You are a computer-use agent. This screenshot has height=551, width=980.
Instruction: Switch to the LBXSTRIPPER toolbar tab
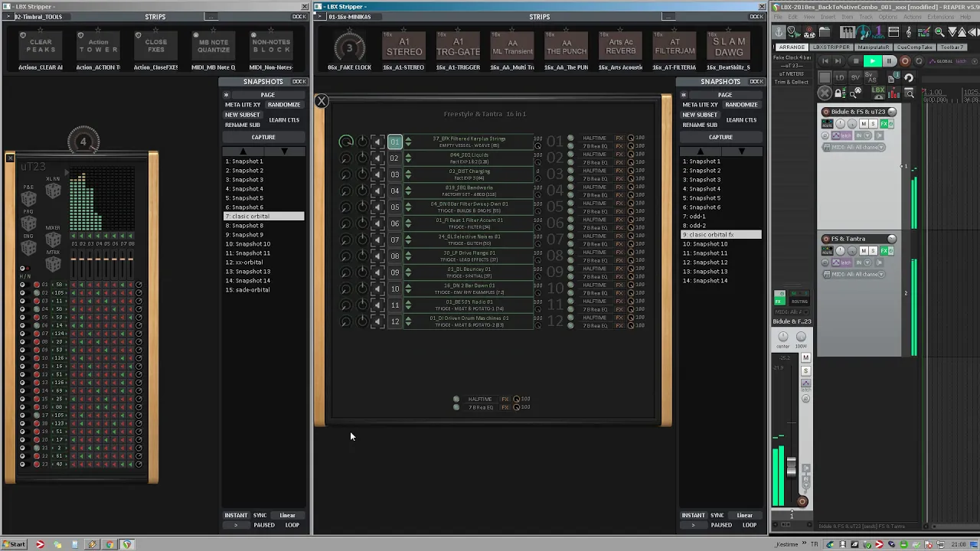pyautogui.click(x=831, y=47)
